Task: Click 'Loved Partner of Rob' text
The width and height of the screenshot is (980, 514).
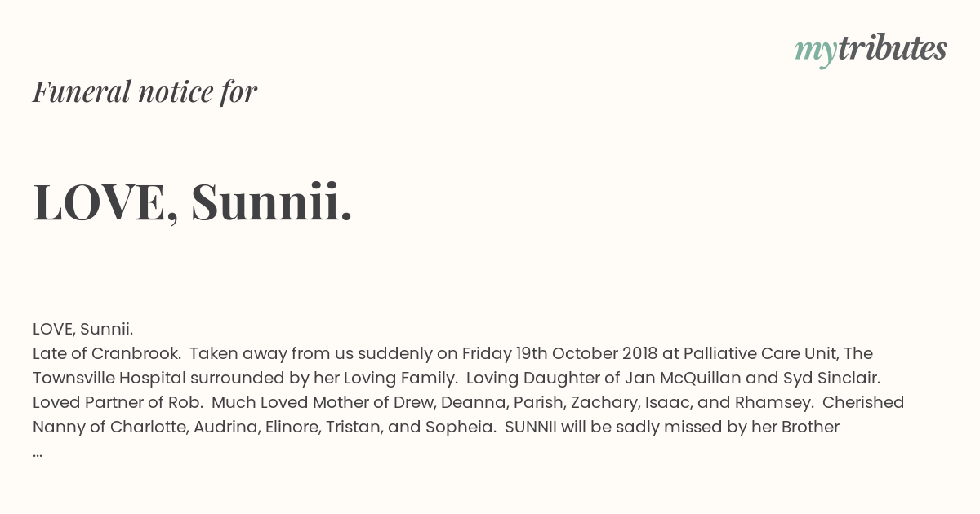Action: point(110,402)
